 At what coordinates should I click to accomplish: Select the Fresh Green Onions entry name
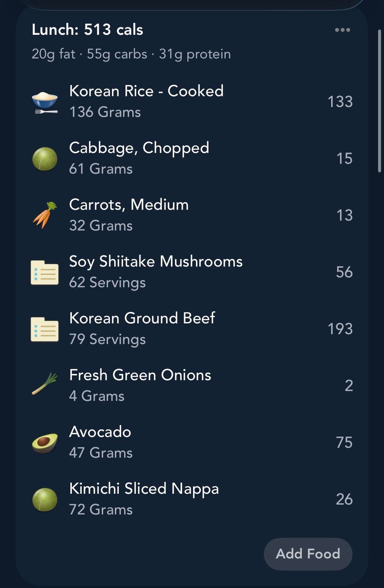[140, 375]
